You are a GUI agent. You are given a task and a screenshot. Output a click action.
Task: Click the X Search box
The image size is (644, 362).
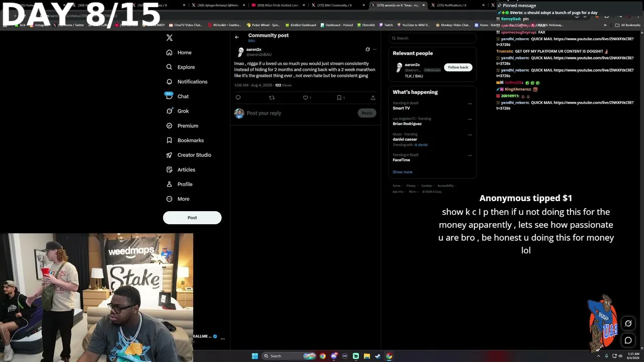click(x=432, y=38)
